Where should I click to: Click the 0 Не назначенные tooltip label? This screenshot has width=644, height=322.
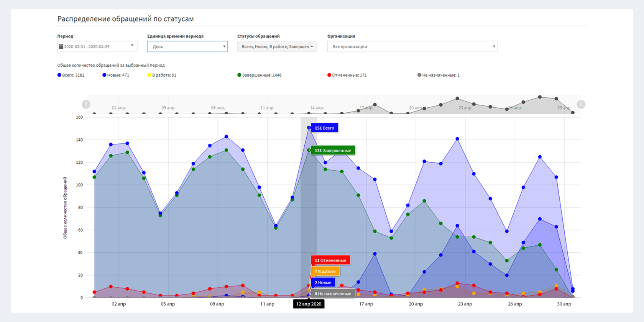coord(333,294)
